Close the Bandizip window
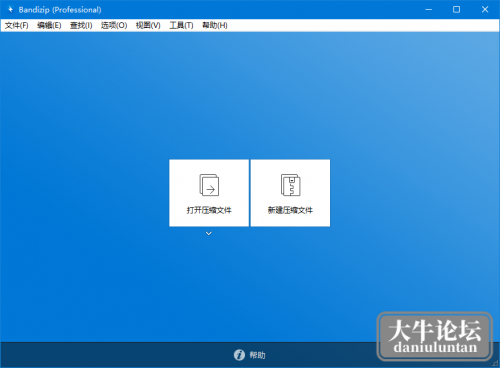The height and width of the screenshot is (368, 500). point(485,10)
